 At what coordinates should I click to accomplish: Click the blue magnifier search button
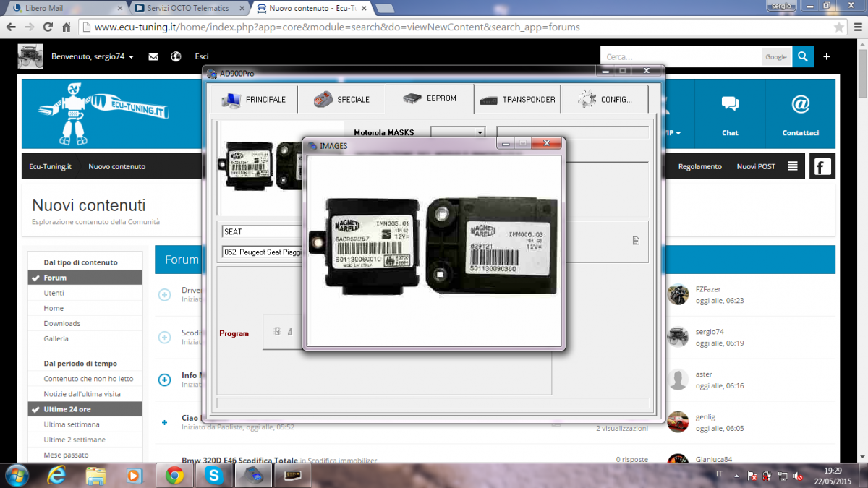click(x=802, y=56)
